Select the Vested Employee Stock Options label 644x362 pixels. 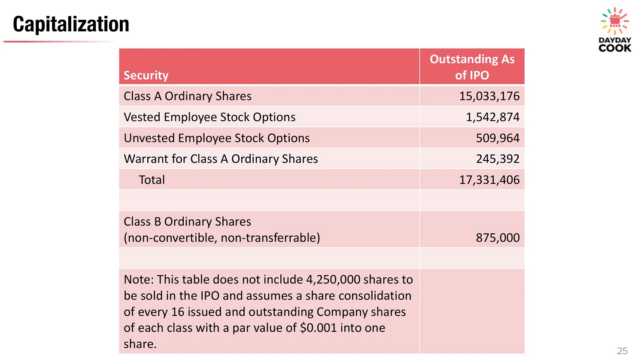(210, 117)
